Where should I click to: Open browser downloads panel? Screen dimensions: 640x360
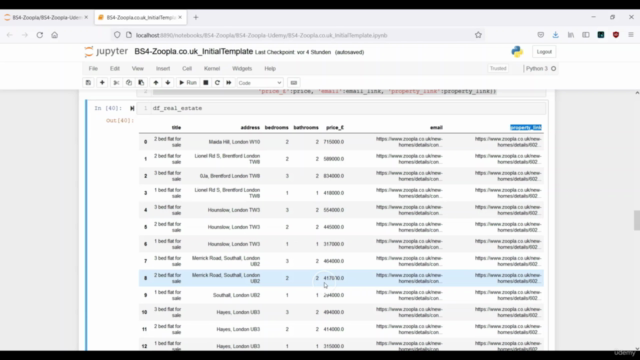coord(556,35)
